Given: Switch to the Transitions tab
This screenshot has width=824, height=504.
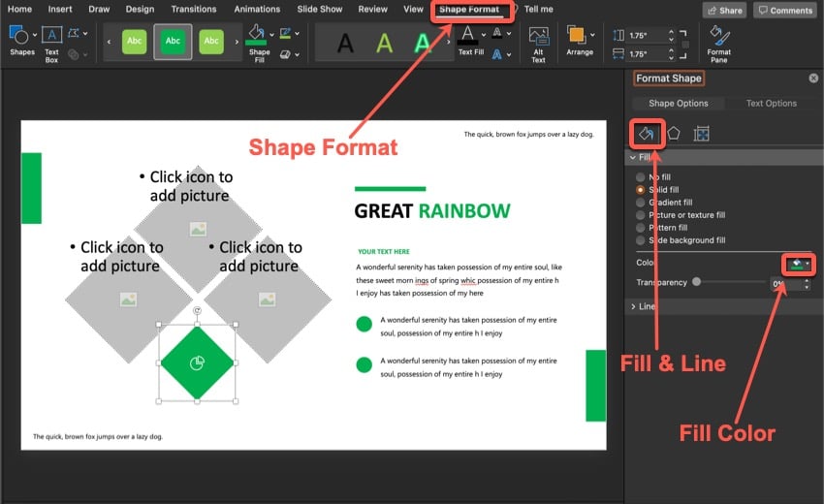Looking at the screenshot, I should click(x=194, y=10).
